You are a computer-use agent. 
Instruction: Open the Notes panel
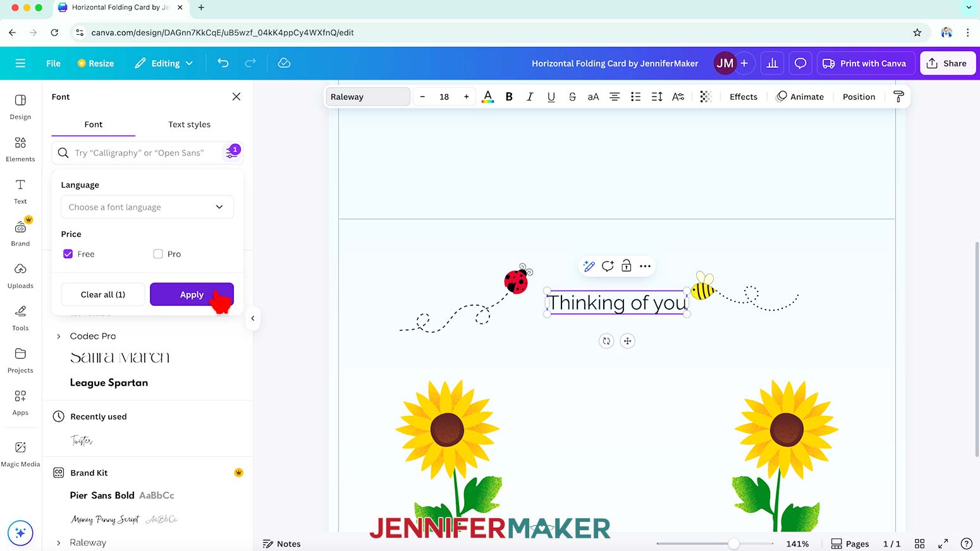(282, 543)
